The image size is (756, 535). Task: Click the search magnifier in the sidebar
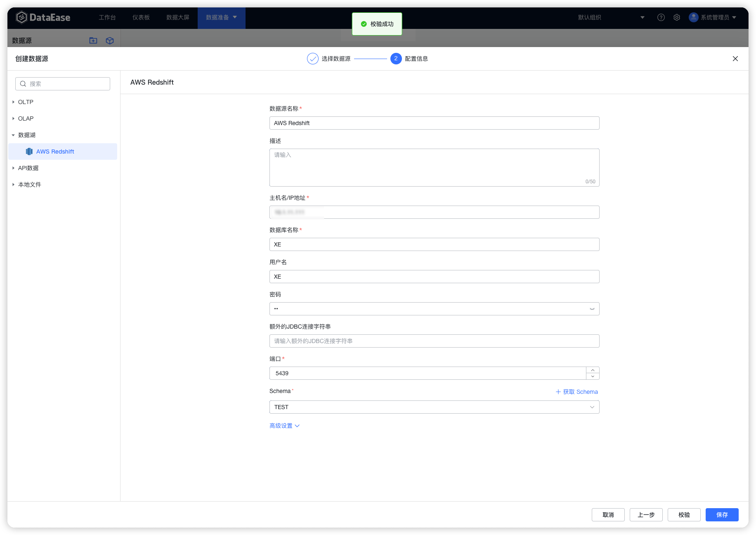point(23,83)
